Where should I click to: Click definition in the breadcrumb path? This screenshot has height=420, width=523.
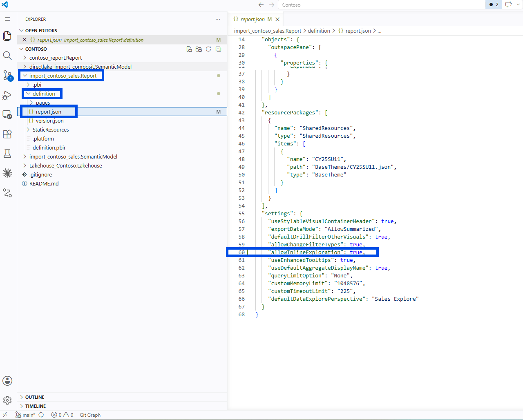(x=319, y=31)
